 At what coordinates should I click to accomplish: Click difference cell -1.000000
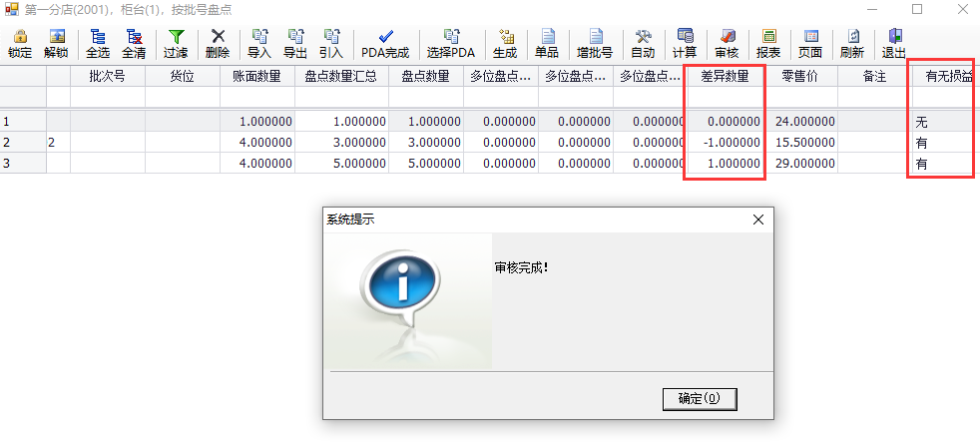tap(726, 143)
